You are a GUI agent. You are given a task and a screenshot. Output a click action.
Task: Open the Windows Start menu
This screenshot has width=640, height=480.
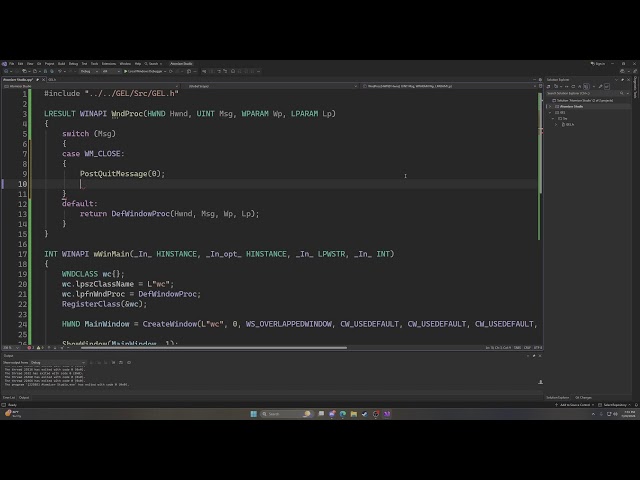[x=253, y=414]
